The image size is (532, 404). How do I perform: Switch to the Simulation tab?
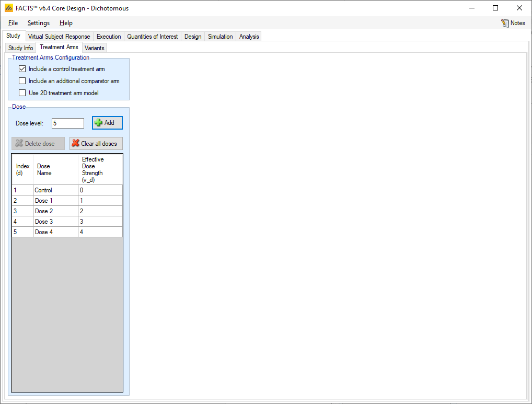[x=220, y=37]
